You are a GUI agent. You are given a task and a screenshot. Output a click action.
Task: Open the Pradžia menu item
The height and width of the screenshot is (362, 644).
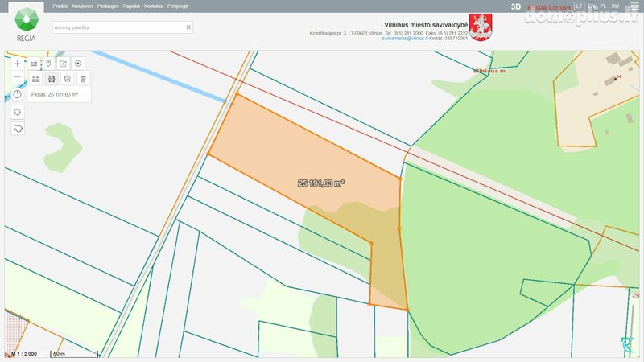click(x=60, y=6)
